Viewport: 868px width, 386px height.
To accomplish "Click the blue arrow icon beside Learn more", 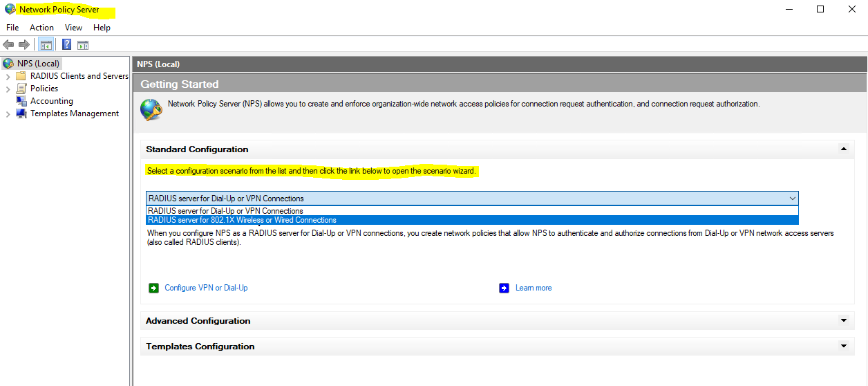I will pyautogui.click(x=504, y=288).
